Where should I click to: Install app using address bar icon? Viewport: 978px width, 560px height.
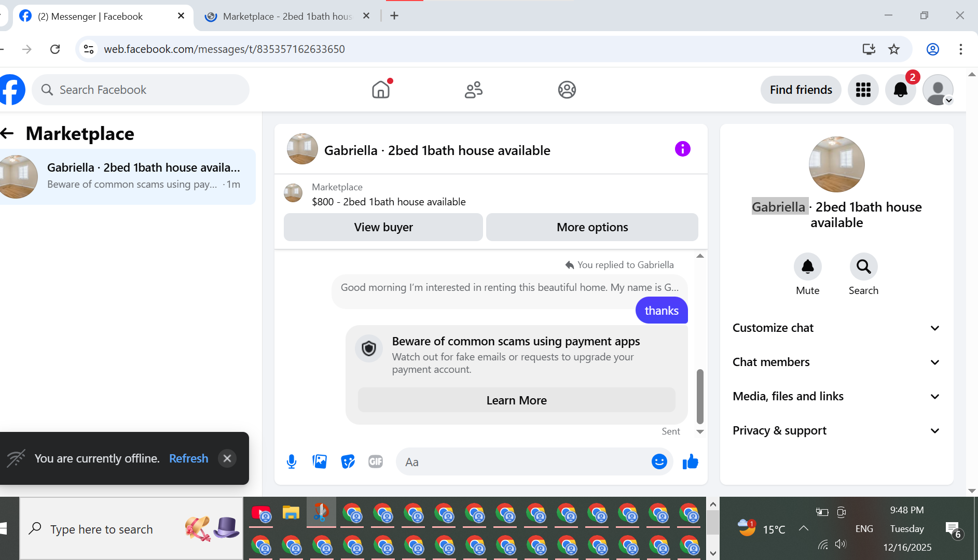point(869,49)
